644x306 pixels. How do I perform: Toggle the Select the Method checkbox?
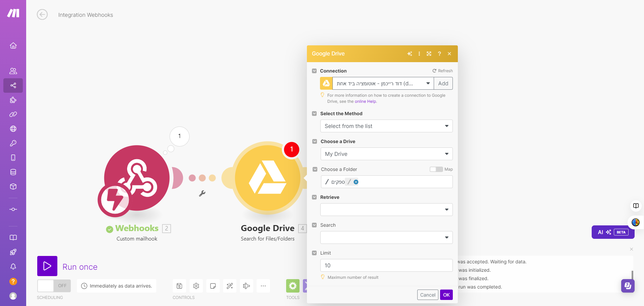click(x=314, y=114)
